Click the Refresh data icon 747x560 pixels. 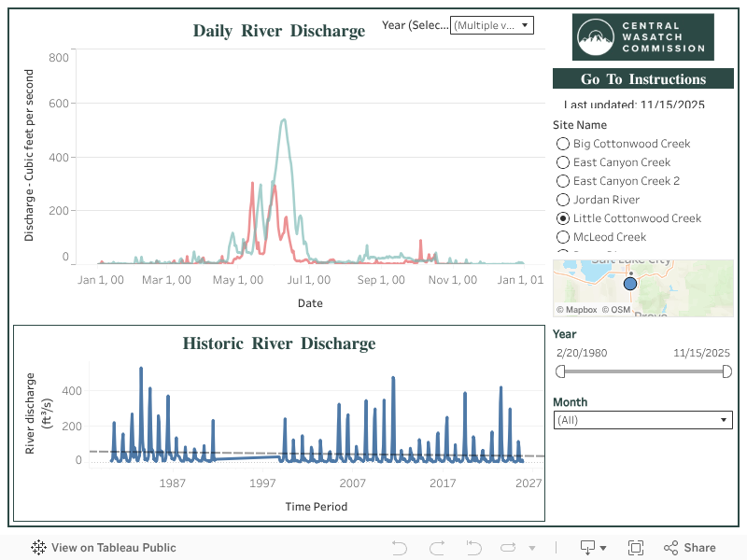tap(509, 548)
